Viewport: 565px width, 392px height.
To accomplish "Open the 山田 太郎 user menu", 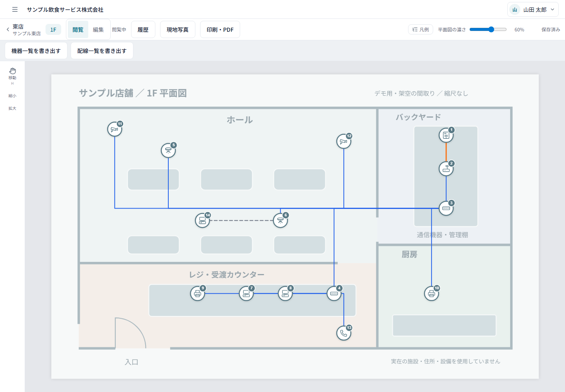I will [533, 9].
